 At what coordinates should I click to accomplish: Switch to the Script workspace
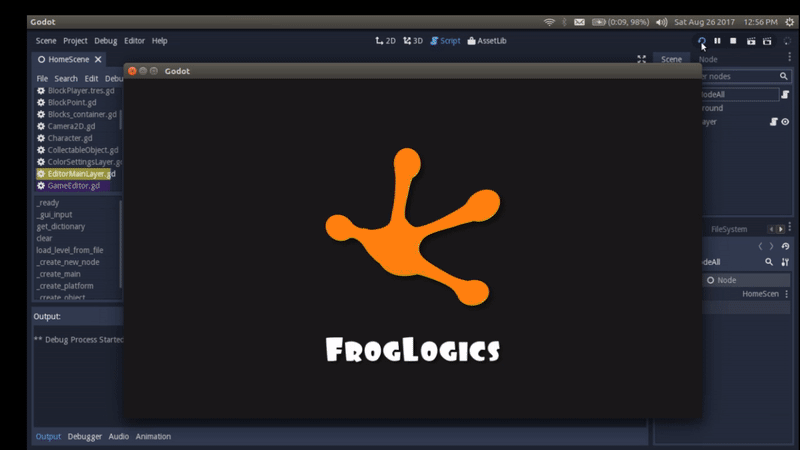[x=445, y=41]
